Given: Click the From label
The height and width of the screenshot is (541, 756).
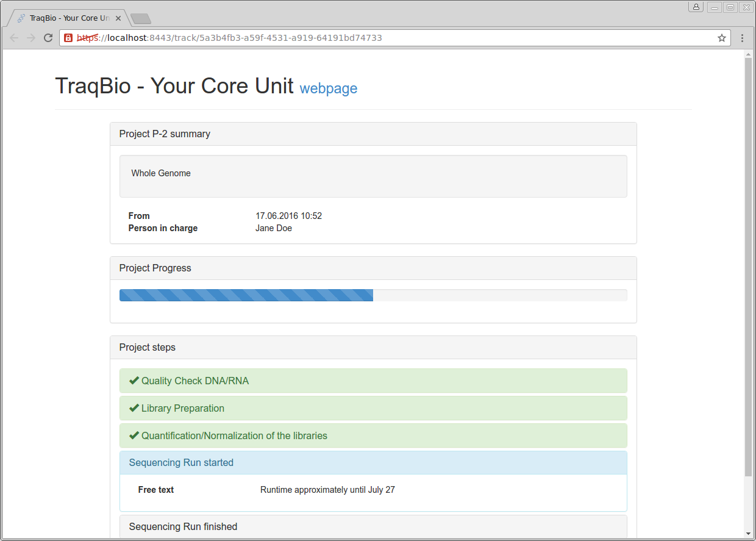Looking at the screenshot, I should point(139,216).
